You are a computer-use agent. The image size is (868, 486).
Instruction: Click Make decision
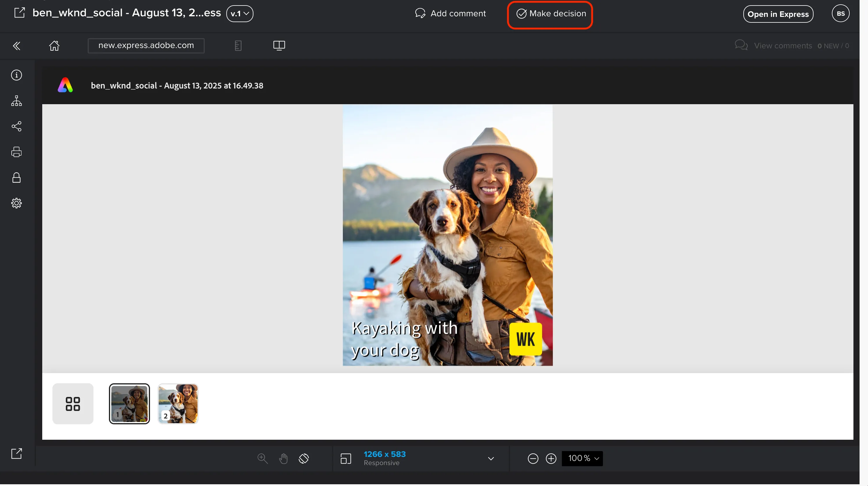[551, 14]
